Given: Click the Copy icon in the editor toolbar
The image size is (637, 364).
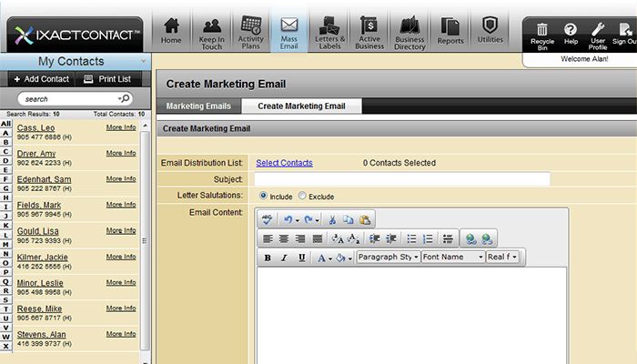Looking at the screenshot, I should 349,220.
